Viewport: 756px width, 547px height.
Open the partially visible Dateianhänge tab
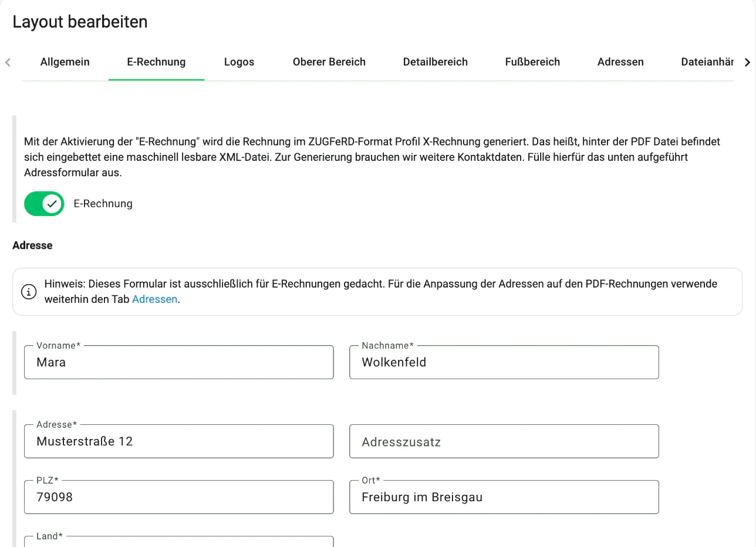tap(707, 62)
